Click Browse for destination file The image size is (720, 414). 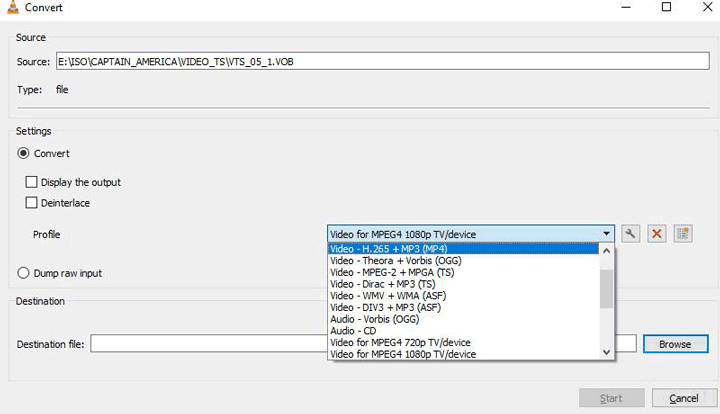coord(675,344)
